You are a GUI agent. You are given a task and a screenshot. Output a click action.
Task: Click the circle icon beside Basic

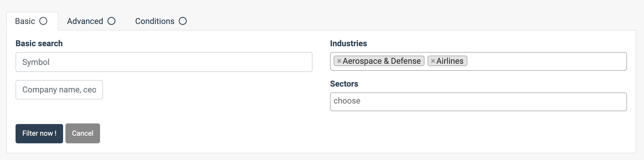coord(43,21)
